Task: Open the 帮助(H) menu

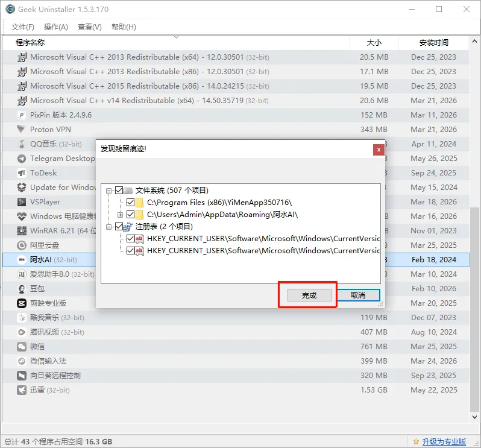Action: click(124, 27)
